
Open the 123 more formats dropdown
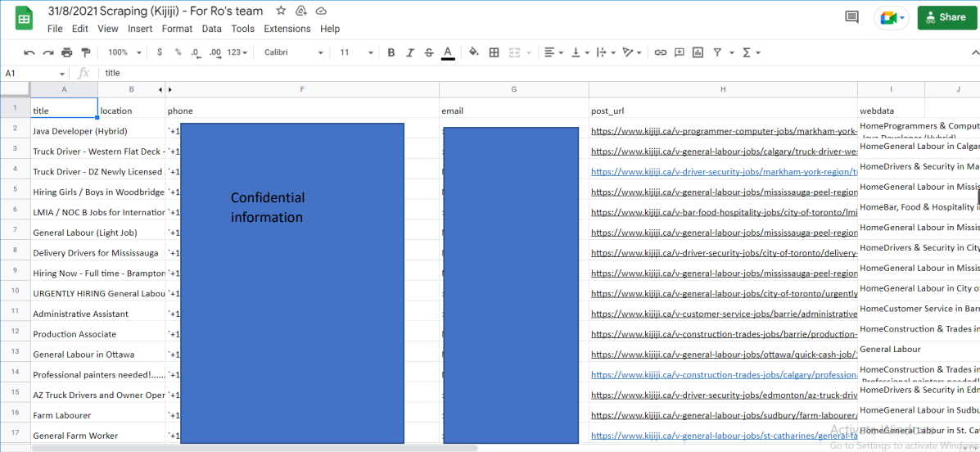[237, 52]
